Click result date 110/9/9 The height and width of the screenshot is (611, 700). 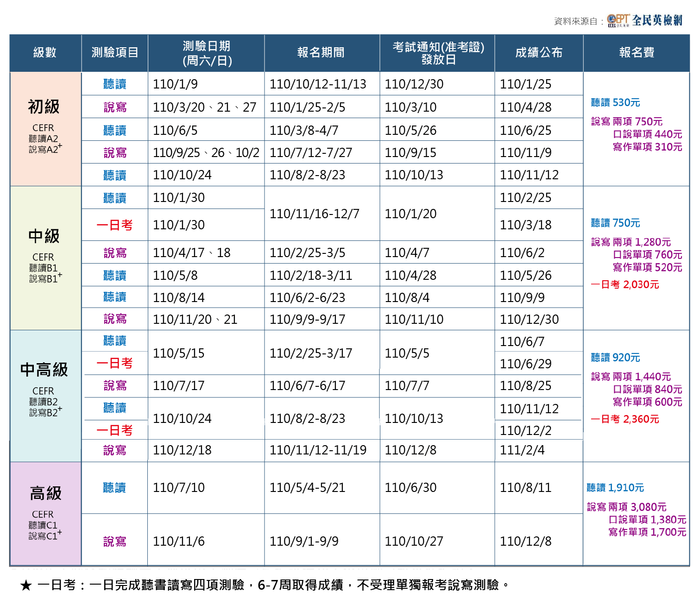pos(522,298)
